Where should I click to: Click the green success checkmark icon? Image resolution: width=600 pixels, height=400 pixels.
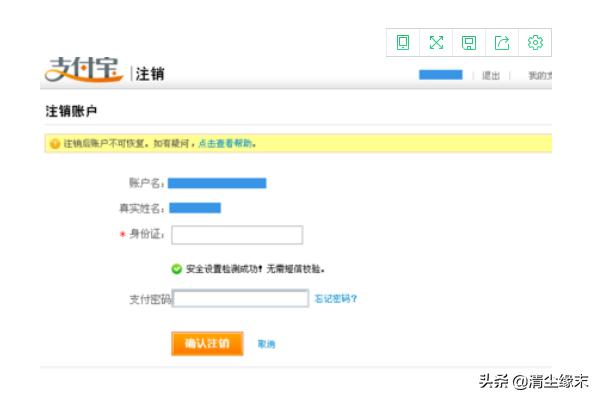click(176, 269)
